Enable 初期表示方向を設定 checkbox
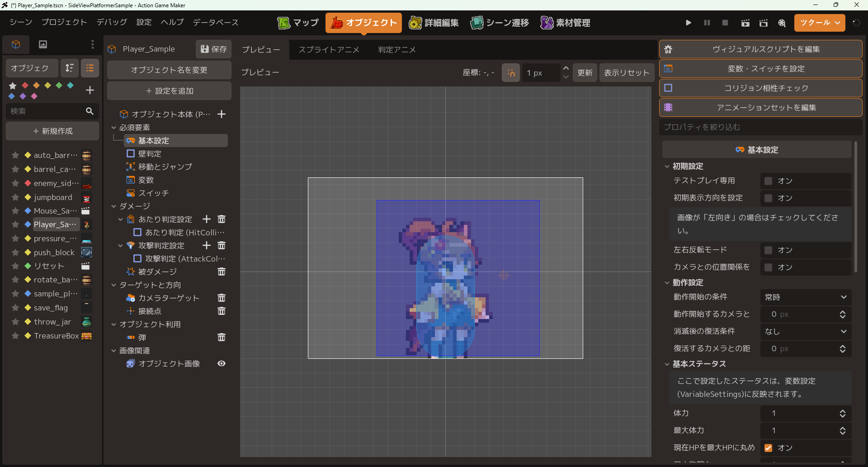This screenshot has width=868, height=467. (x=768, y=198)
